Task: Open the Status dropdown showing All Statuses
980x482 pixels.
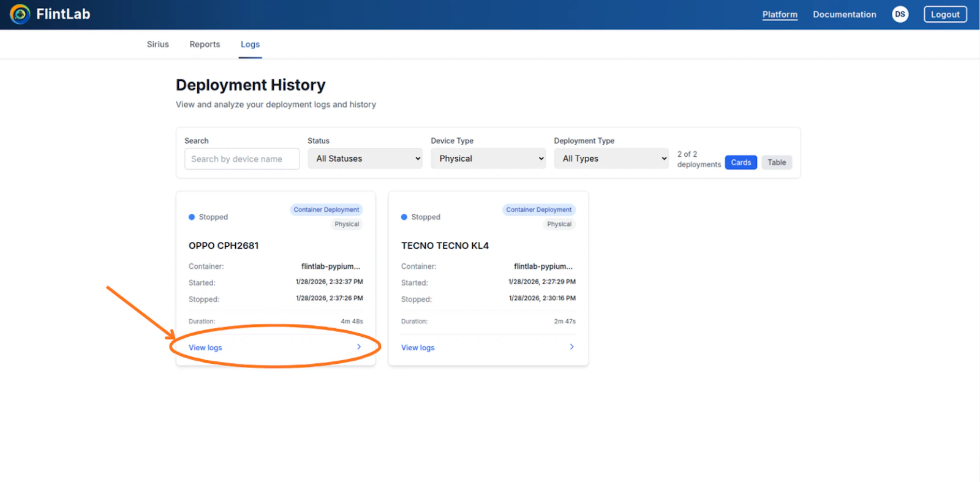Action: 365,159
